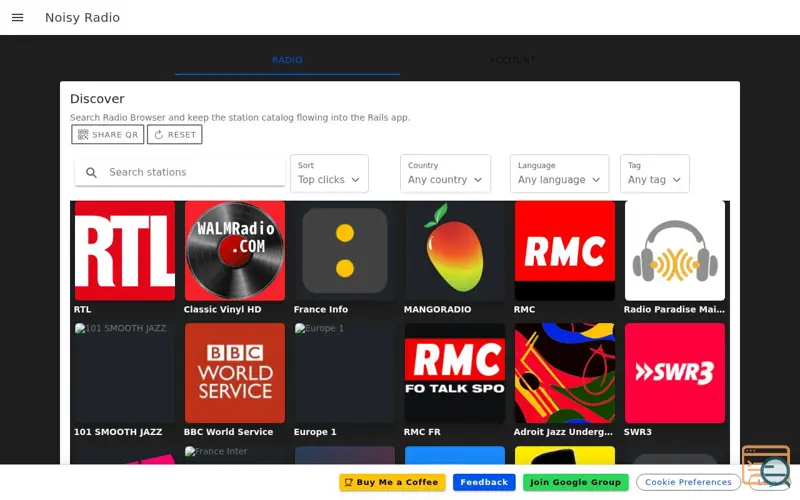Open the floating inspector widget icon
800x500 pixels.
click(766, 465)
